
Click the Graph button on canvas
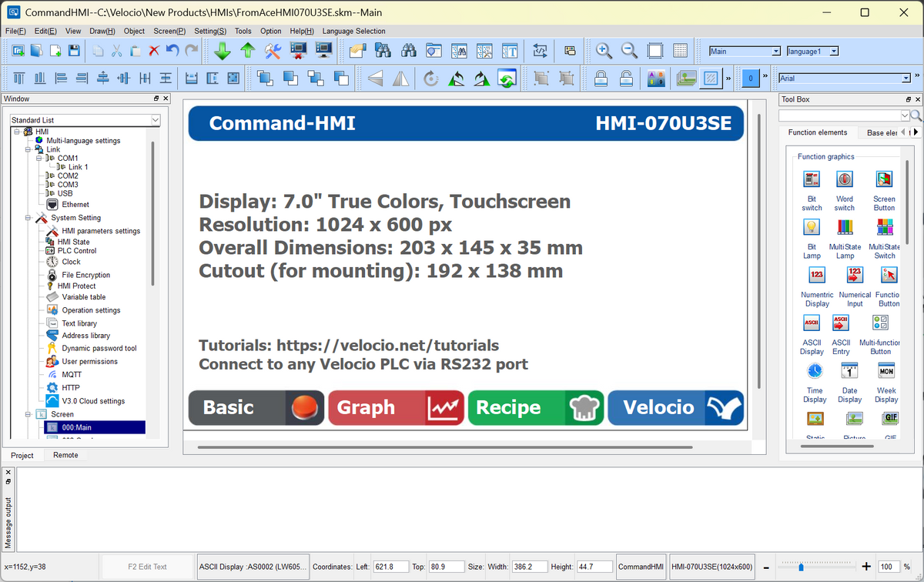coord(396,408)
